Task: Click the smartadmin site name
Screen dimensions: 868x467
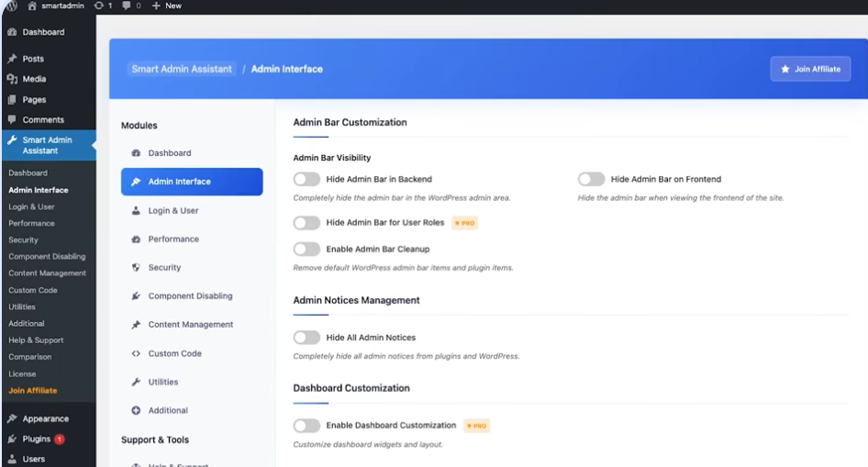Action: tap(62, 6)
